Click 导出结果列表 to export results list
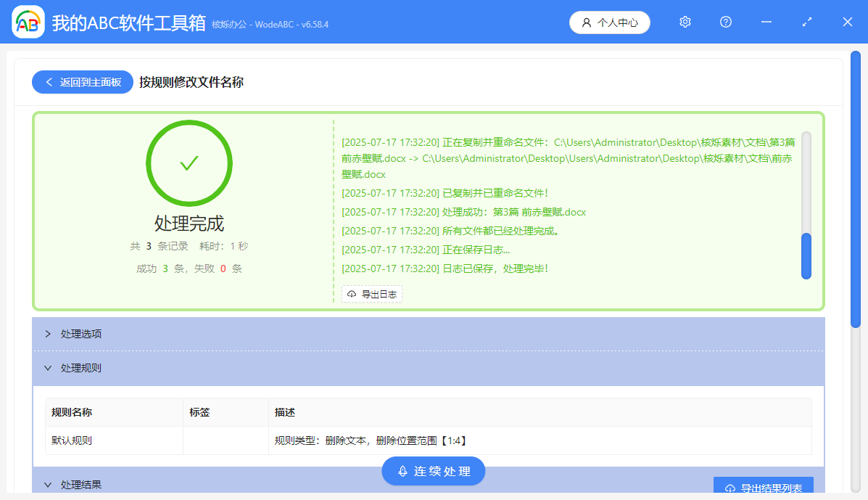The width and height of the screenshot is (868, 500). click(x=764, y=487)
